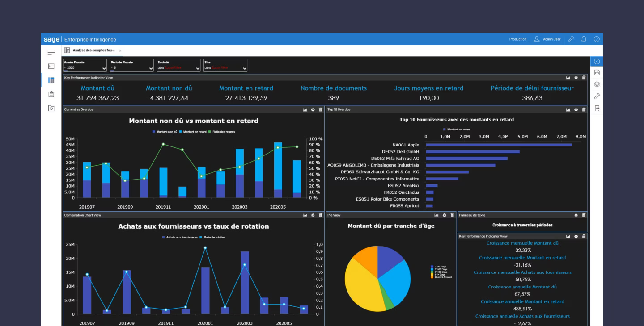Click the wrench icon in right panel
644x326 pixels.
click(x=596, y=96)
